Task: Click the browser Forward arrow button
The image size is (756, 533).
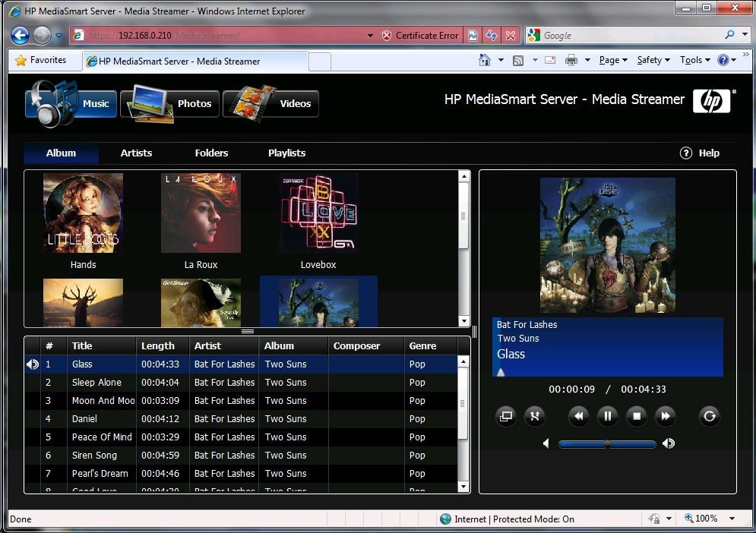Action: (x=43, y=35)
